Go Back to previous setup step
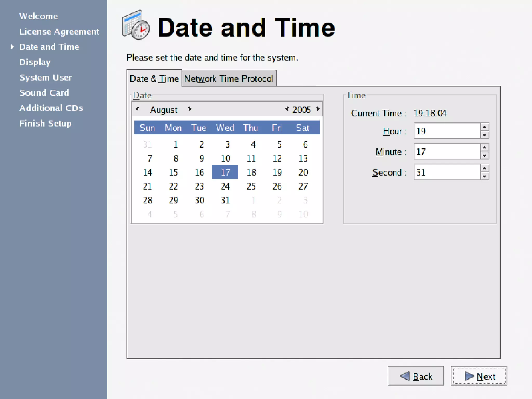This screenshot has width=532, height=399. (416, 376)
